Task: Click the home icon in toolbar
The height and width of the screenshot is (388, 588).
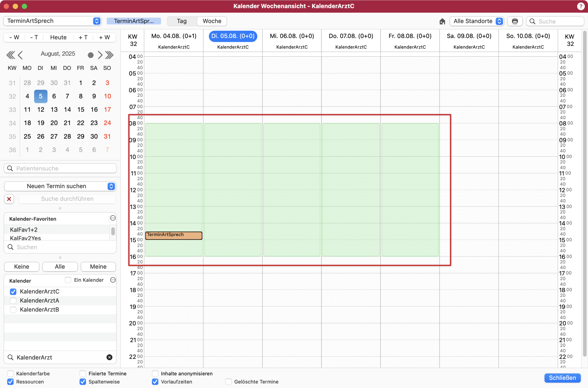Action: pos(442,21)
